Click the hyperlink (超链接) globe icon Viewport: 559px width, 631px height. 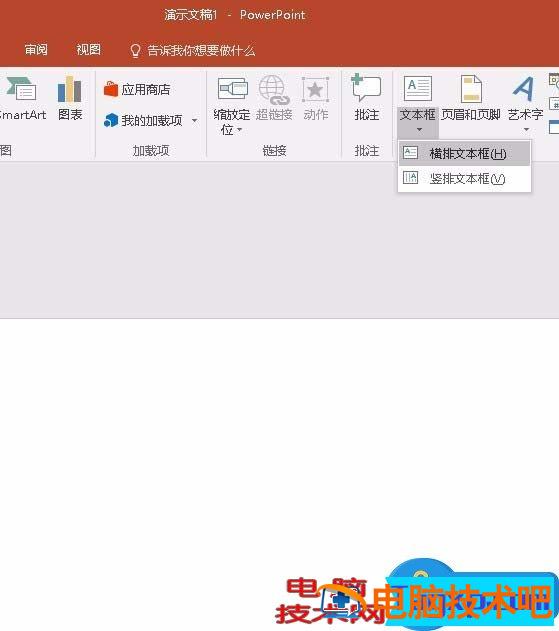(274, 89)
